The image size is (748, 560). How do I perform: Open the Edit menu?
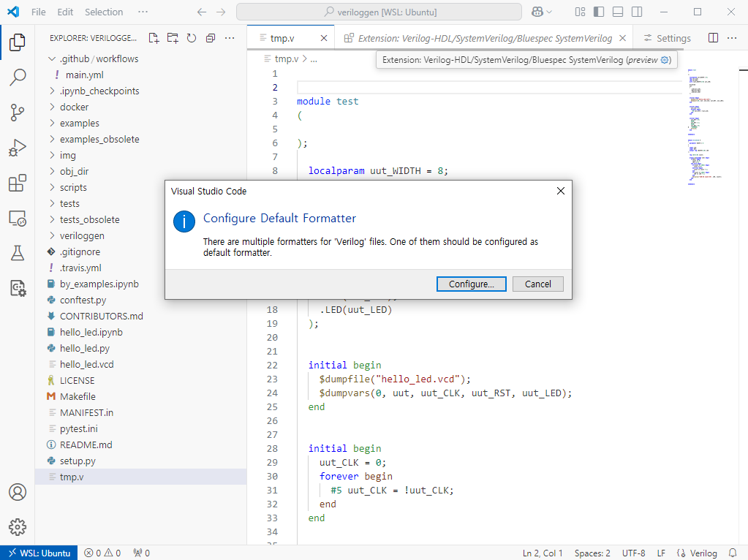[65, 12]
